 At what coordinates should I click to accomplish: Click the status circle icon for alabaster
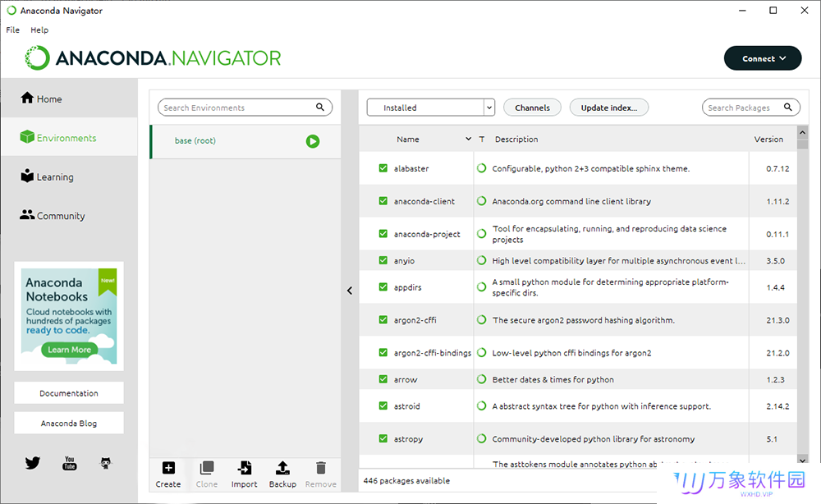(x=482, y=168)
